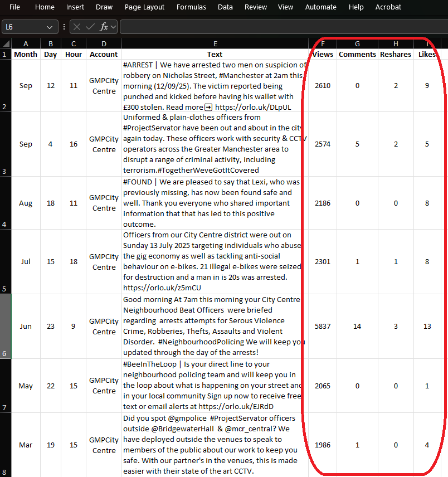This screenshot has height=477, width=448.
Task: Open the Automate ribbon tab
Action: click(x=320, y=7)
